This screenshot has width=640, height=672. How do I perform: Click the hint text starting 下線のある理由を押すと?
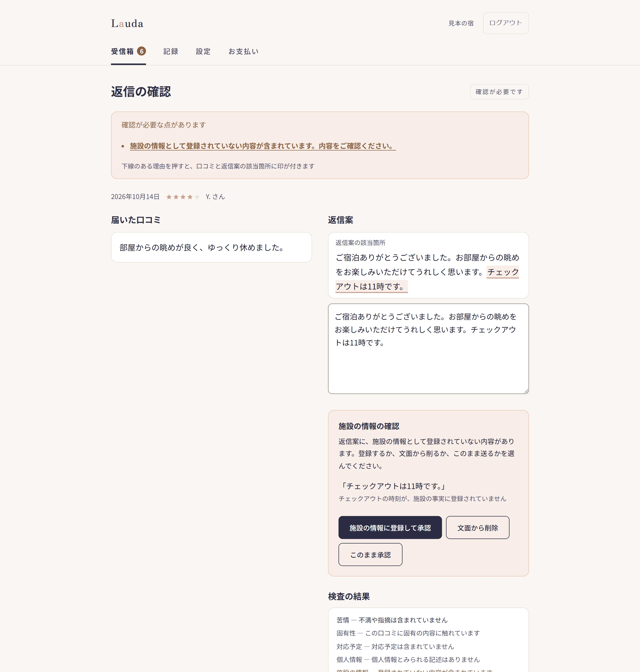218,166
